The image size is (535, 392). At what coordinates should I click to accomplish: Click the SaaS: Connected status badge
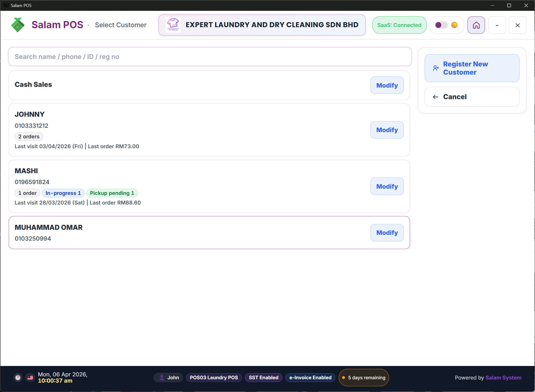pos(399,25)
